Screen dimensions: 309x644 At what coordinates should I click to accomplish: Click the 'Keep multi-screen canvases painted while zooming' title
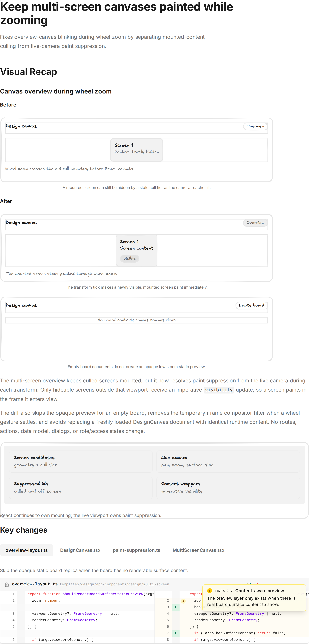[116, 13]
